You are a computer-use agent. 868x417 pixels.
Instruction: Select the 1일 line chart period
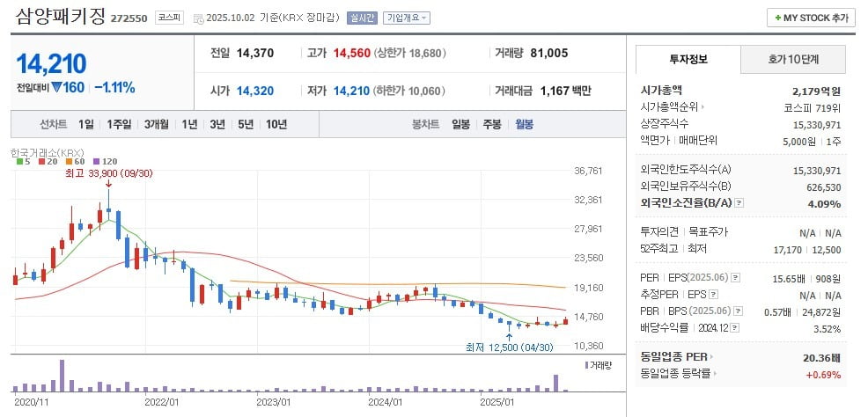click(x=85, y=124)
